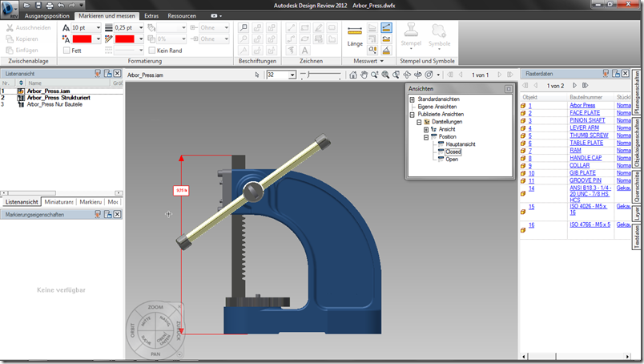Click the red line color swatch
Screen dimensions: 644x364
tap(125, 39)
